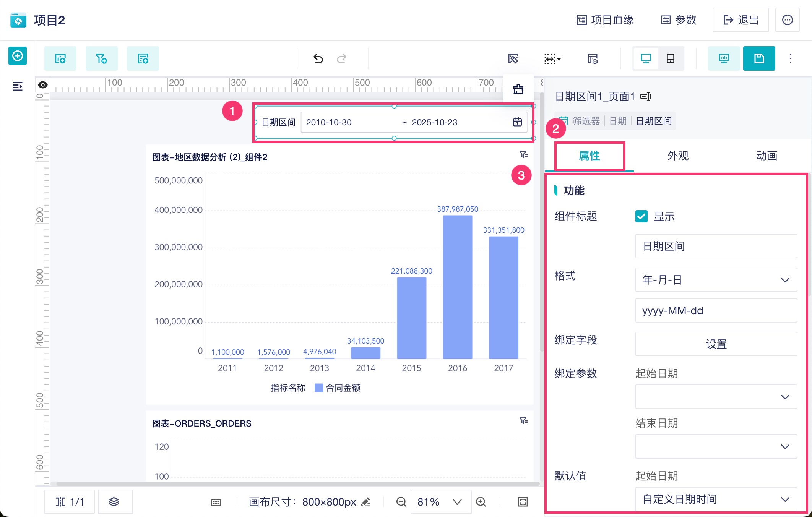This screenshot has width=812, height=519.
Task: Switch to mobile layout view
Action: [671, 58]
